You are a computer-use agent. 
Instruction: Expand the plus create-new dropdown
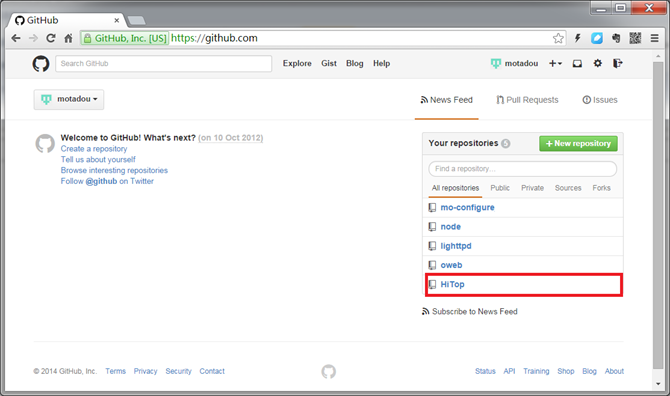pos(555,64)
